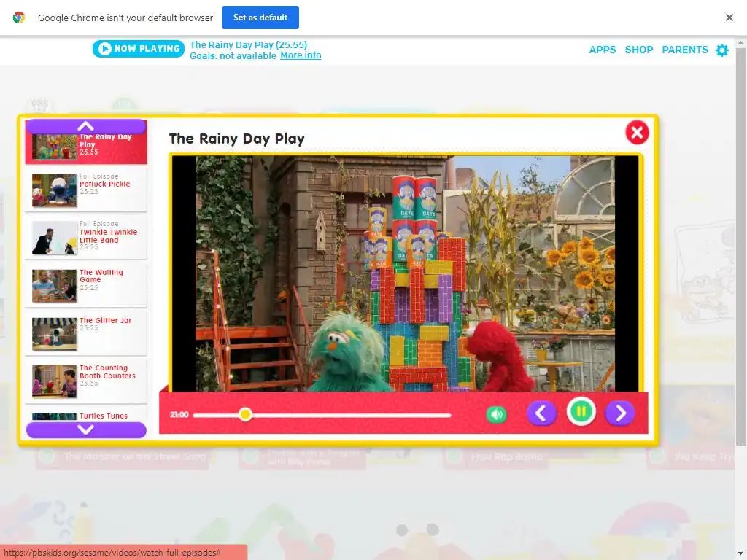
Task: Click the Google Chrome logo icon
Action: 19,17
